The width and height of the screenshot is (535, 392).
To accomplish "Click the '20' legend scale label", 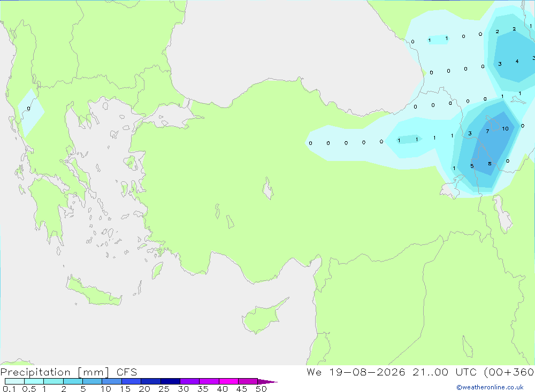I will (144, 389).
